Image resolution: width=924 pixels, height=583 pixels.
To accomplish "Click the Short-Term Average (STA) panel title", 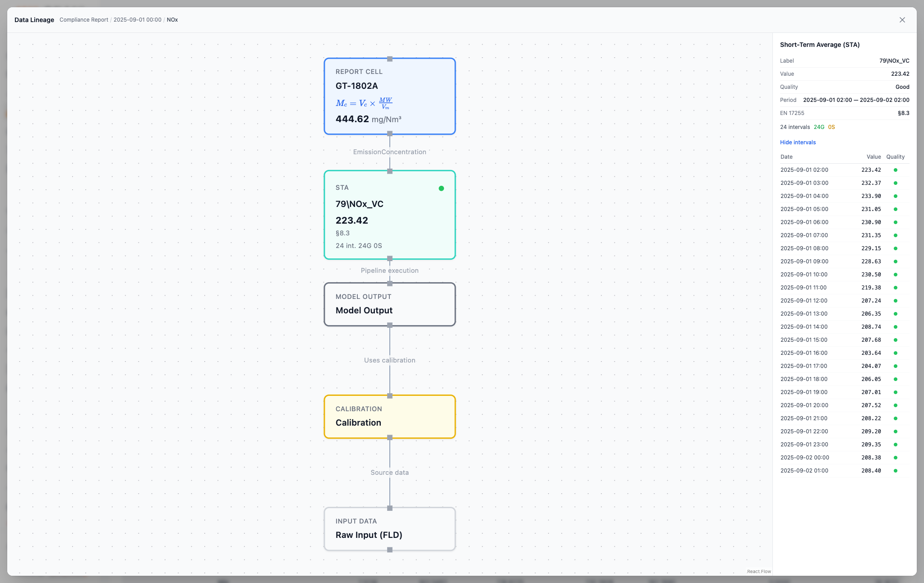I will [x=820, y=45].
